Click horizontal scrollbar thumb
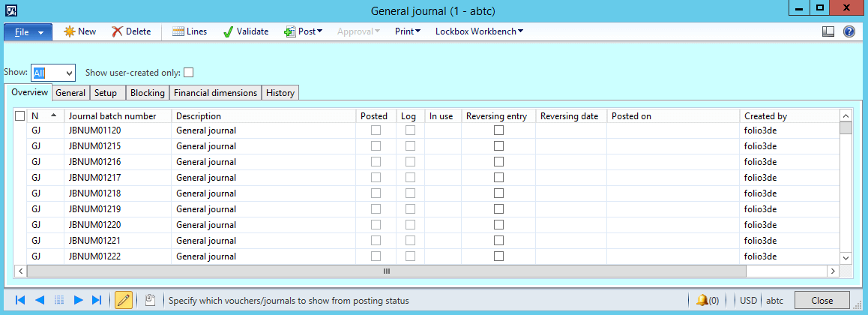Screen dimensions: 868x315 click(x=386, y=271)
